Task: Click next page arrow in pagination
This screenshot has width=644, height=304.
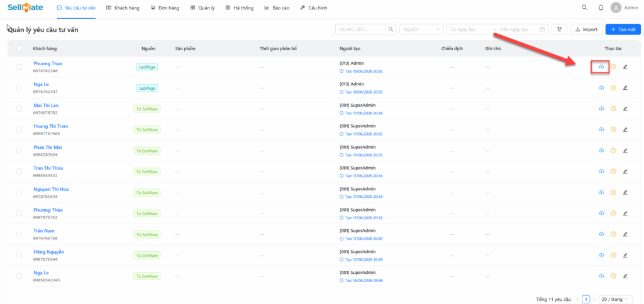Action: coord(594,299)
